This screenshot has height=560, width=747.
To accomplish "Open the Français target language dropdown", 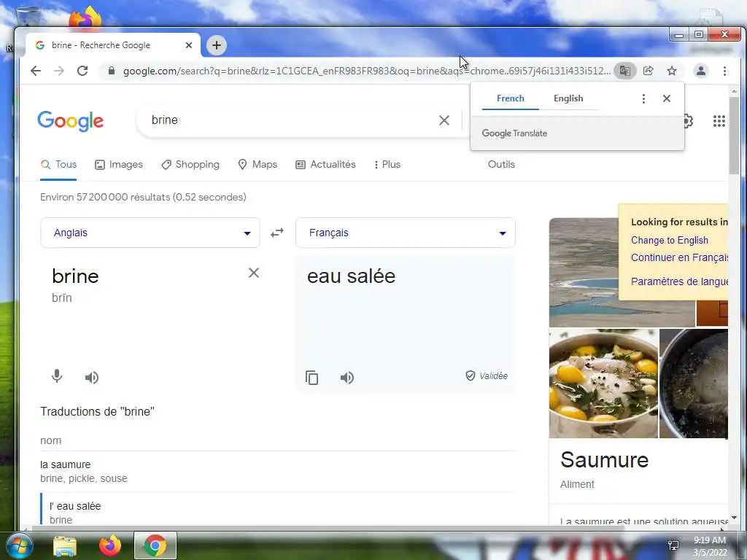I will coord(406,233).
